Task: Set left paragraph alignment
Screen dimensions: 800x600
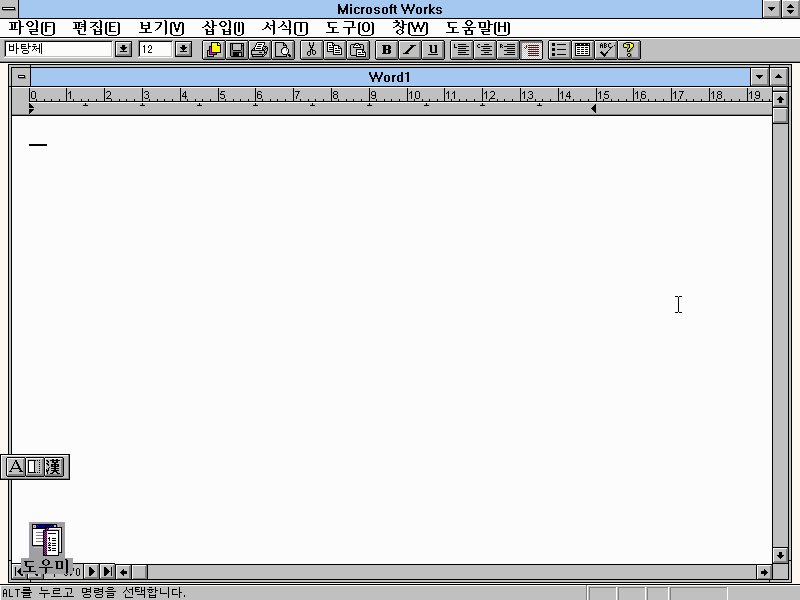Action: pos(461,49)
